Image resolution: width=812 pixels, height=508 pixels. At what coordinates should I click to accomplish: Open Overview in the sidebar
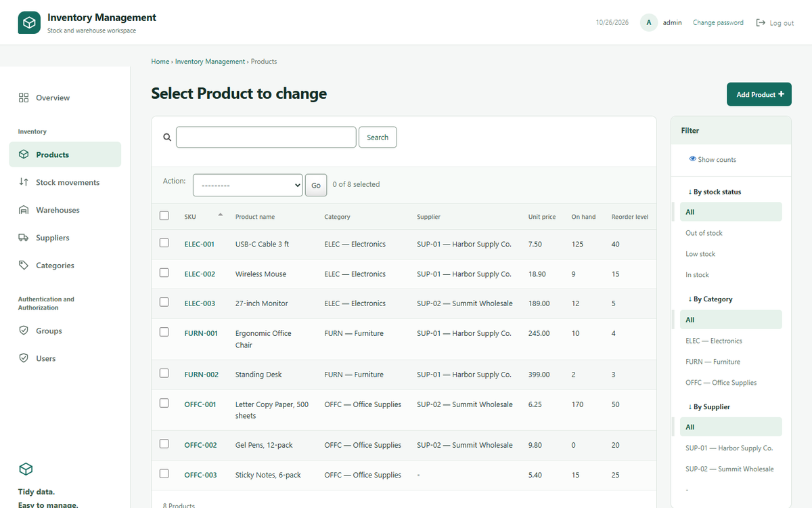tap(65, 98)
